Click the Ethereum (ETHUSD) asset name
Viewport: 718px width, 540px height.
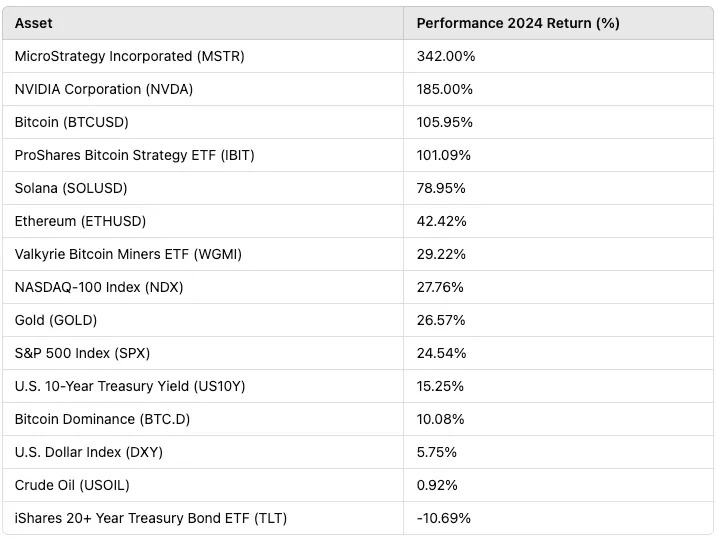80,221
